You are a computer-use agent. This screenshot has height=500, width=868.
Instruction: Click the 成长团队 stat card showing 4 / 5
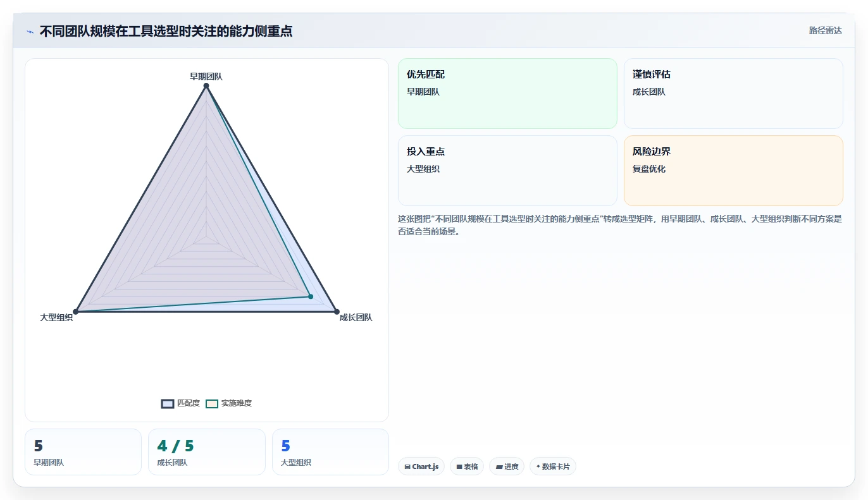(x=207, y=452)
